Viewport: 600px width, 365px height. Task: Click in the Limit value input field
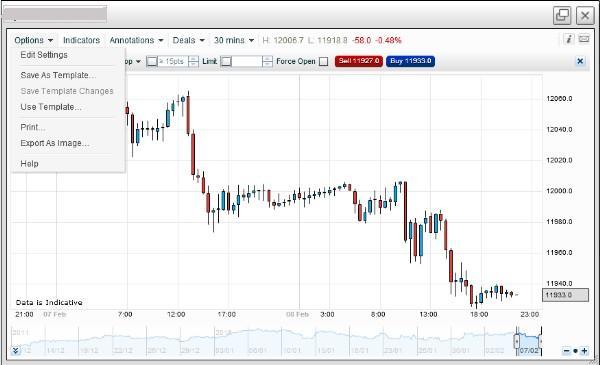point(247,61)
